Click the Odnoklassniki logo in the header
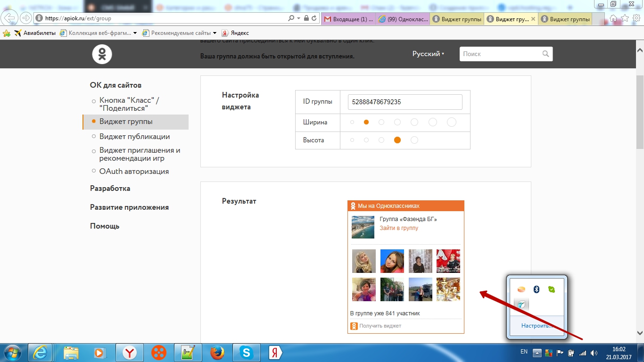Screen dimensions: 644x362 pos(102,54)
